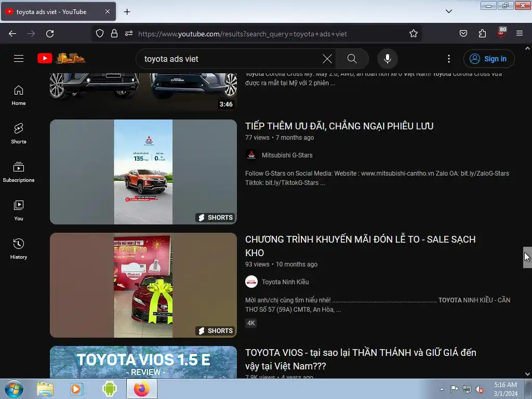Bookmark this page with the star
Image resolution: width=532 pixels, height=399 pixels.
[413, 34]
